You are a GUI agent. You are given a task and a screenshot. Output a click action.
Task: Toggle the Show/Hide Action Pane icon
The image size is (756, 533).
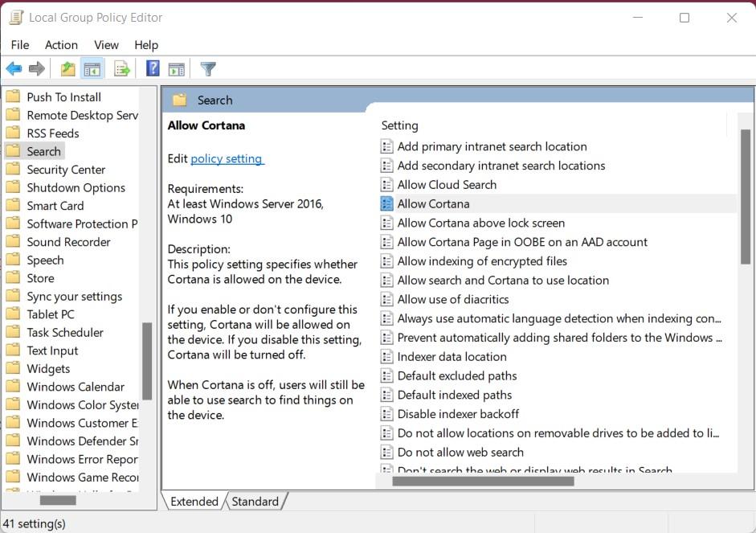[x=177, y=69]
